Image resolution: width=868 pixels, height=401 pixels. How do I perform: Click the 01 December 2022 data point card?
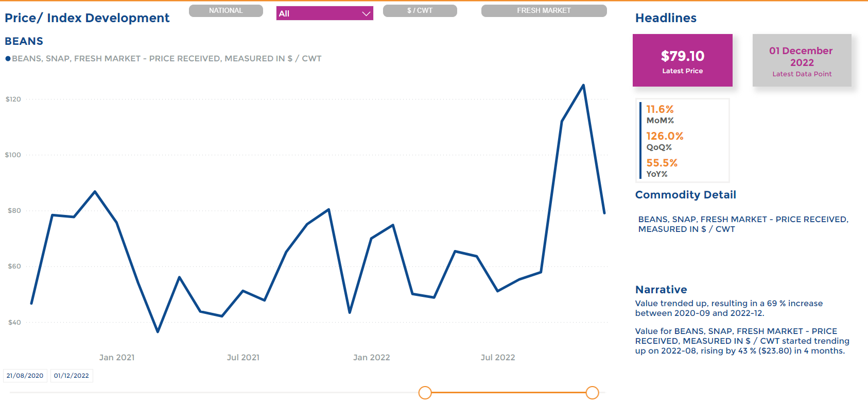coord(802,60)
